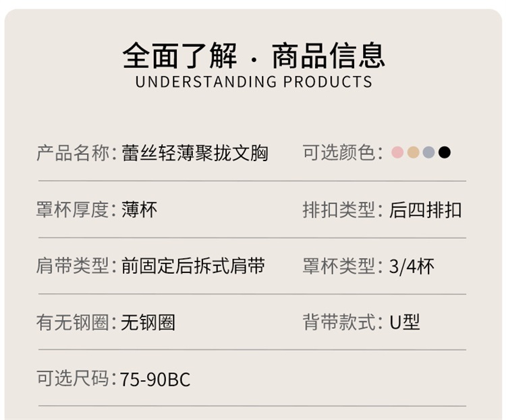Click the 罩杯类型 label
Screen dimensions: 506x420
(x=339, y=266)
